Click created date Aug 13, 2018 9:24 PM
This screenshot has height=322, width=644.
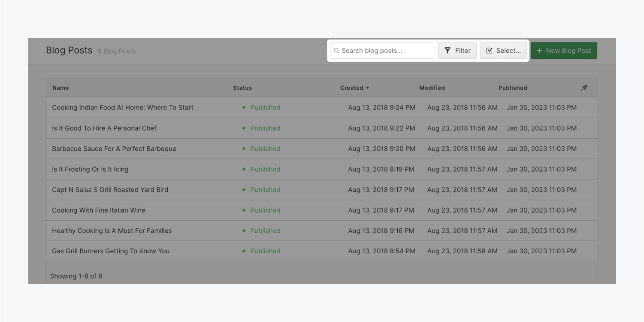pos(382,107)
